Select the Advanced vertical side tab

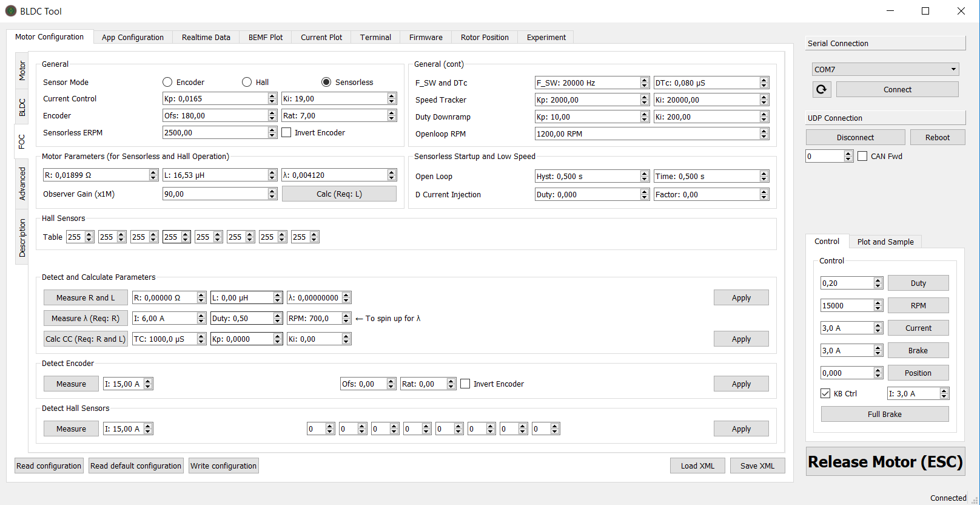[22, 183]
